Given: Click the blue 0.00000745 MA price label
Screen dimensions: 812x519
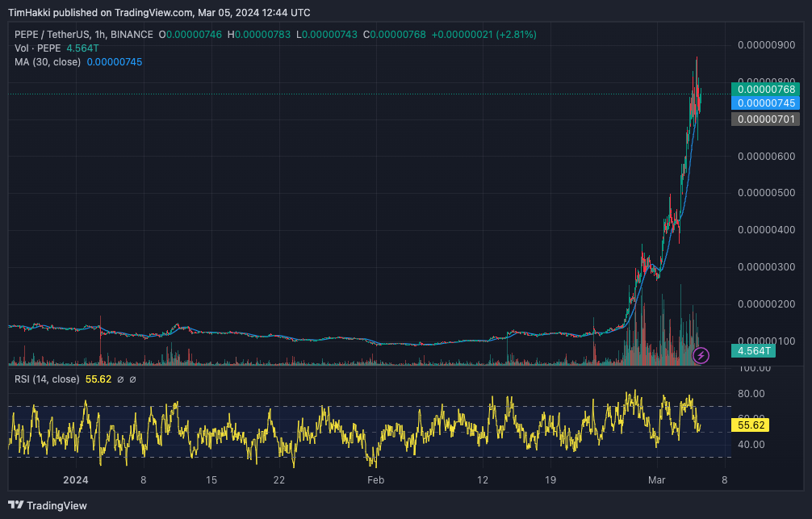Looking at the screenshot, I should click(x=764, y=103).
